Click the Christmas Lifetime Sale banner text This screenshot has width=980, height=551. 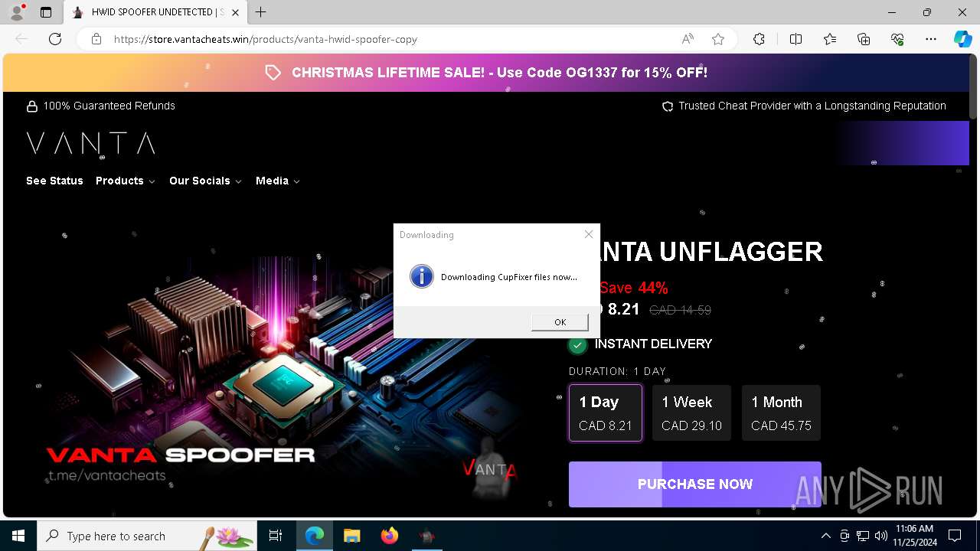point(499,73)
